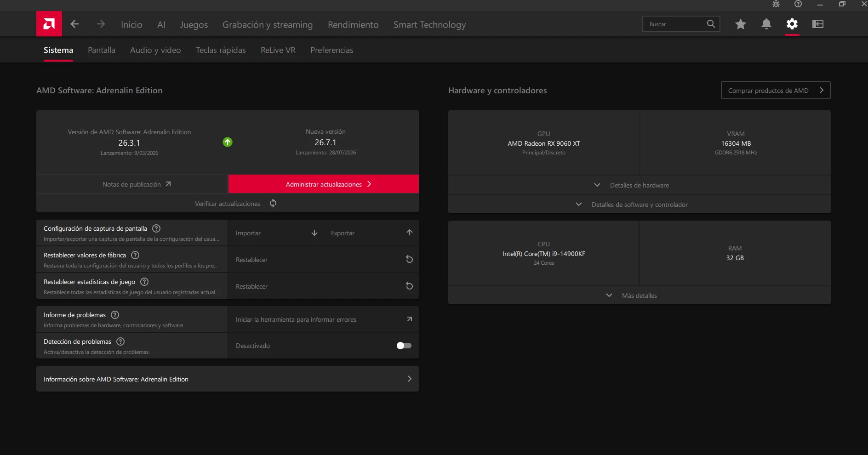This screenshot has width=868, height=455.
Task: Click help icon for Informe de problemas
Action: pos(115,315)
